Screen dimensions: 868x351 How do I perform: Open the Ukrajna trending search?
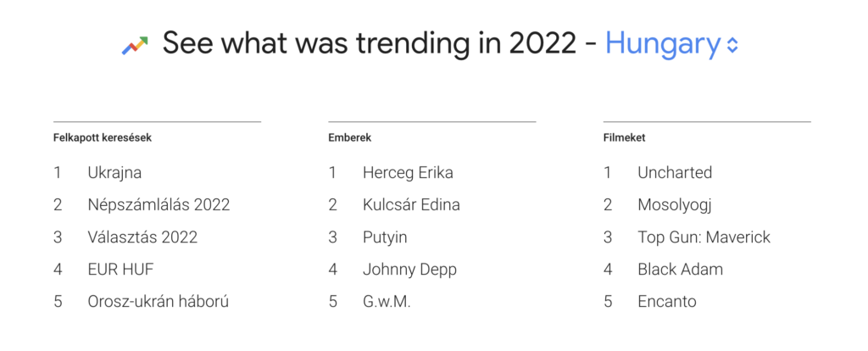114,173
